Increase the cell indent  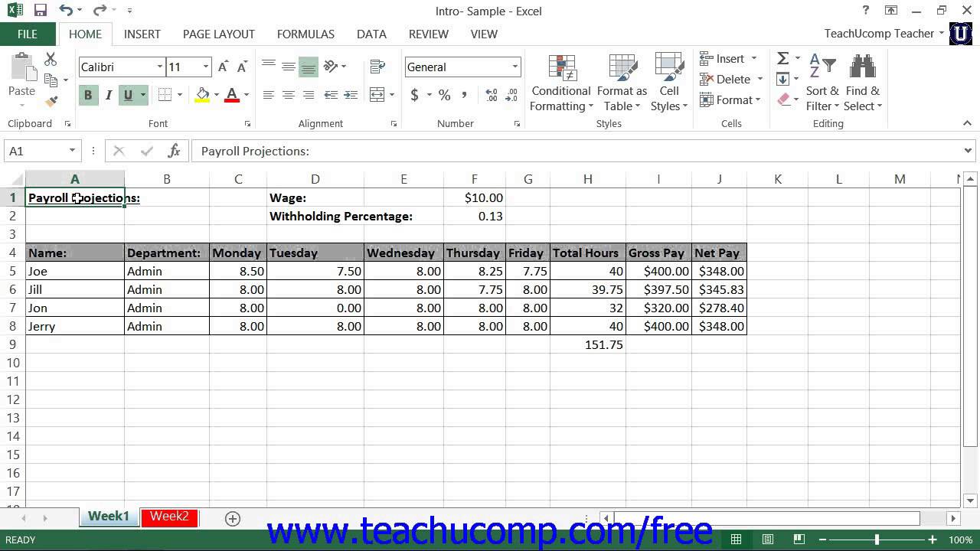[351, 95]
